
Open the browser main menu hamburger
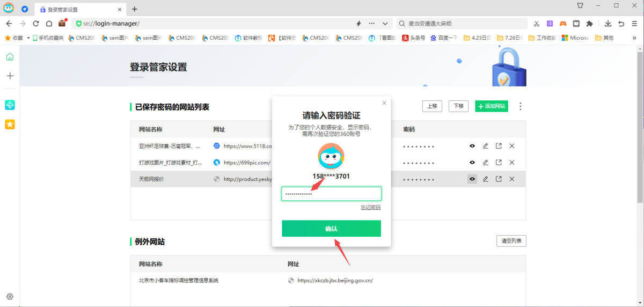635,24
